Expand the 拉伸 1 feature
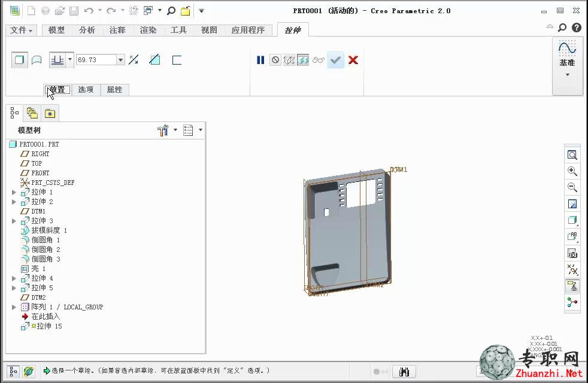The height and width of the screenshot is (383, 588). (14, 192)
